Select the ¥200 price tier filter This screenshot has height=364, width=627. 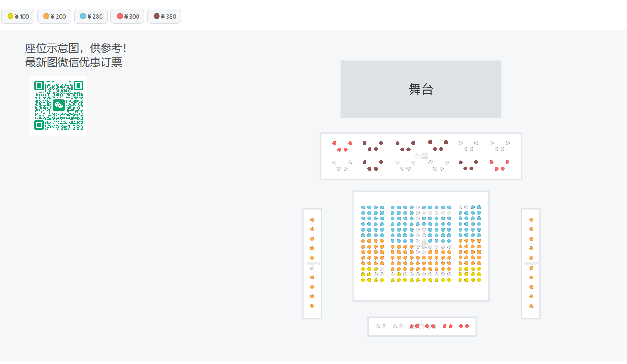[x=54, y=17]
